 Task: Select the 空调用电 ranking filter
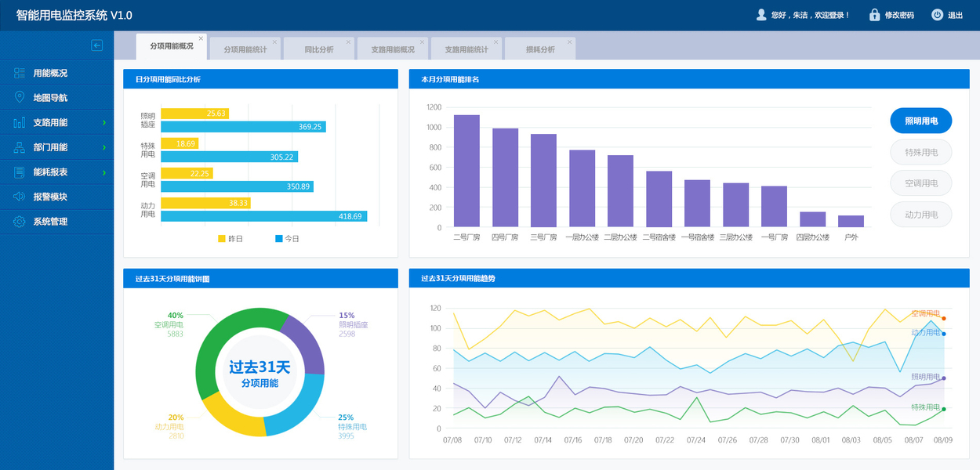(921, 183)
